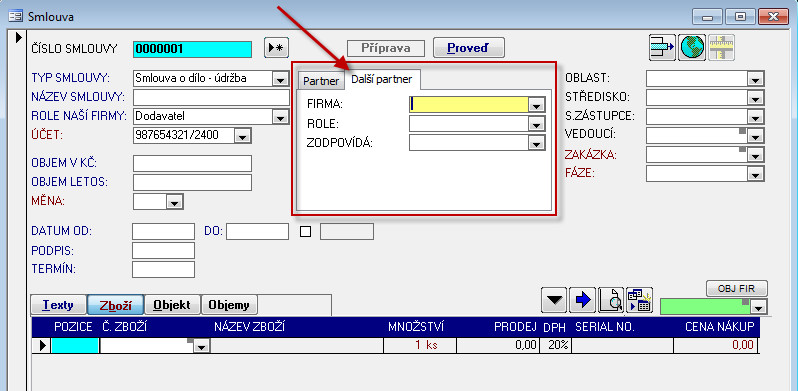
Task: Click the CENA NÁKUP cell with 0,00
Action: (x=716, y=346)
